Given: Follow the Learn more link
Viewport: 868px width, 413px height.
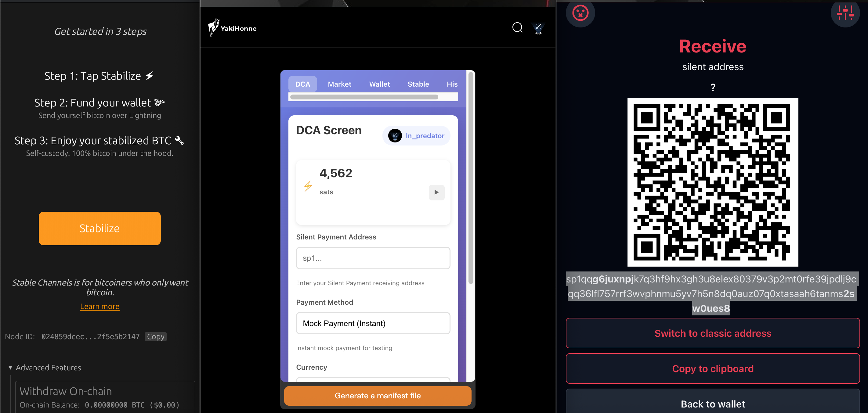Looking at the screenshot, I should (100, 307).
